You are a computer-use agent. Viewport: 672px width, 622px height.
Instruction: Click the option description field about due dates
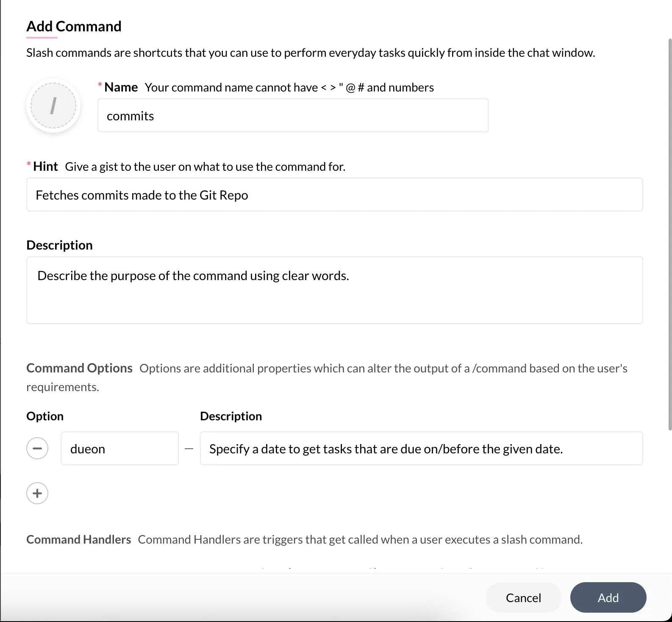tap(421, 448)
